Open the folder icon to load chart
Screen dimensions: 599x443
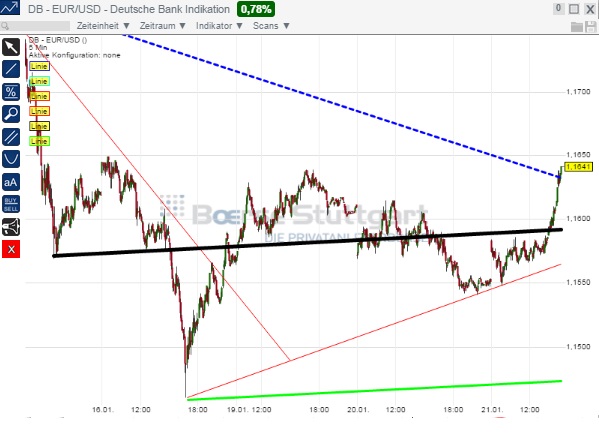576,26
